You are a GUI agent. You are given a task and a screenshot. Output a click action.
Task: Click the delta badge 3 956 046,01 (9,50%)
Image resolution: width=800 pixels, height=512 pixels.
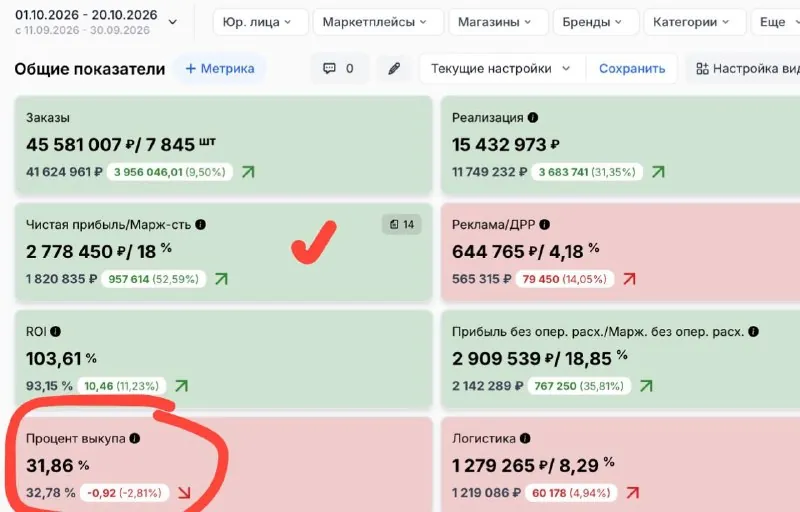click(169, 172)
